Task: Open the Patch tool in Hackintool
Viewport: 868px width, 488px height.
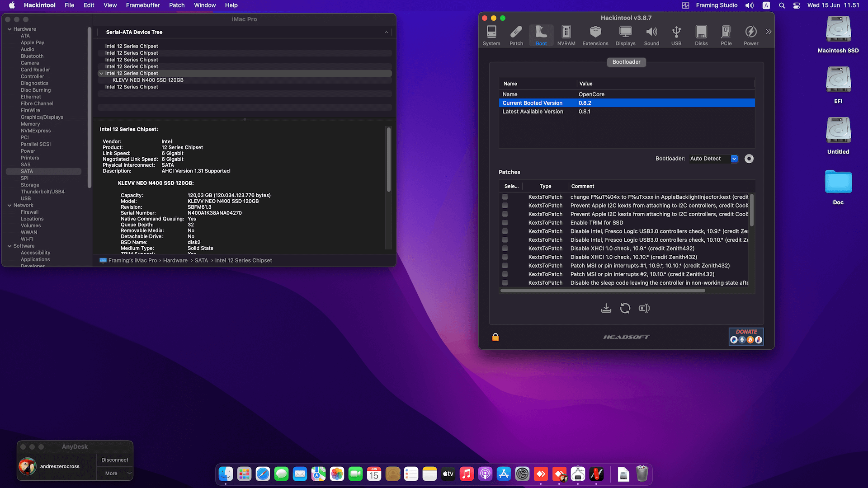Action: (516, 36)
